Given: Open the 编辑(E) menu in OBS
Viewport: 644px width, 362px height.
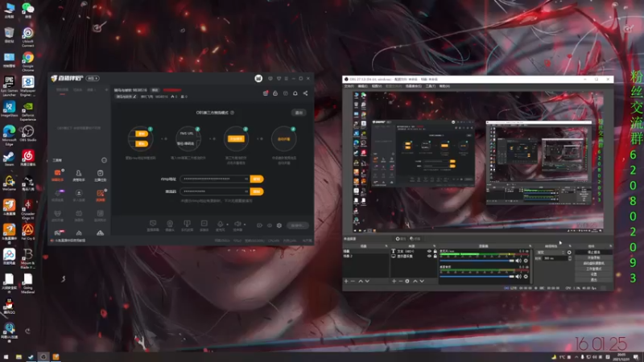Looking at the screenshot, I should (362, 86).
